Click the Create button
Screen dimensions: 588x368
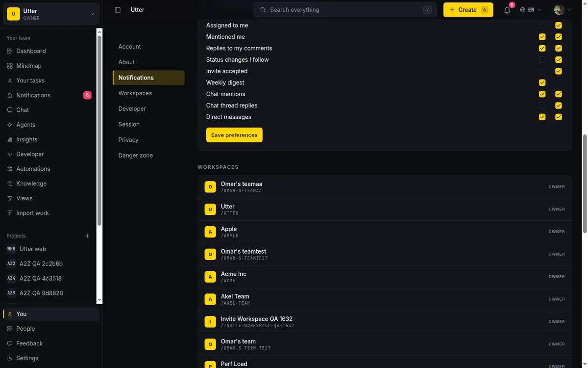[x=468, y=10]
